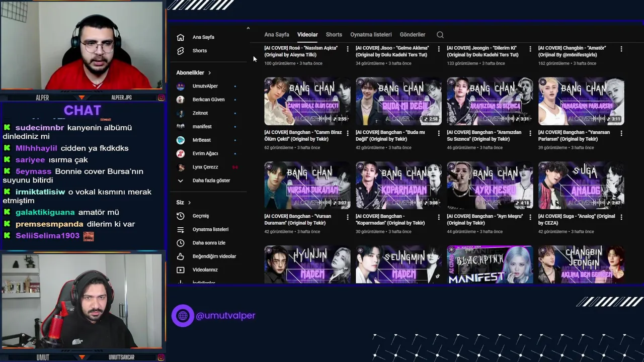The width and height of the screenshot is (644, 362).
Task: Switch to the Shorts channel tab
Action: (x=334, y=35)
